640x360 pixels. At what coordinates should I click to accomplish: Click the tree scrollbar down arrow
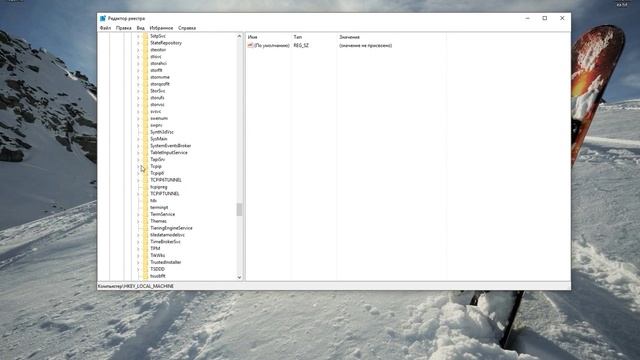[239, 277]
